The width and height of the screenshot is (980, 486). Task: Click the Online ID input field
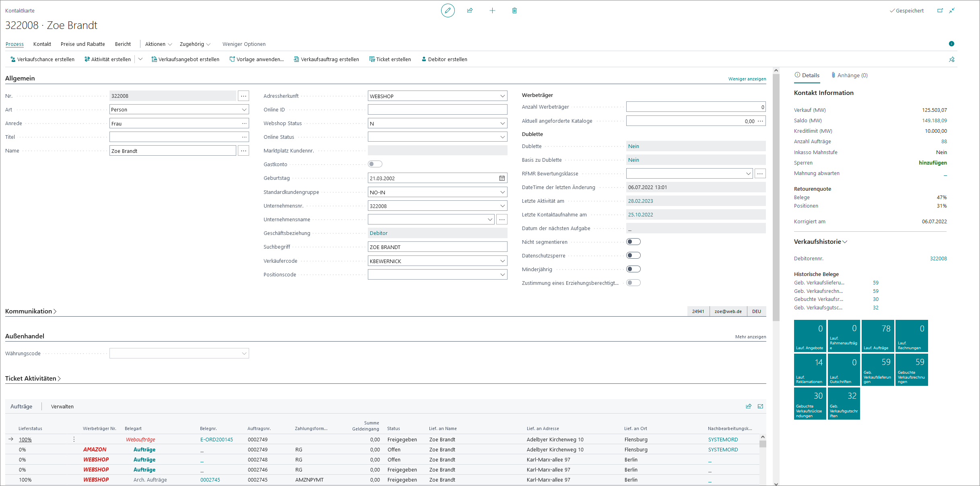[437, 110]
